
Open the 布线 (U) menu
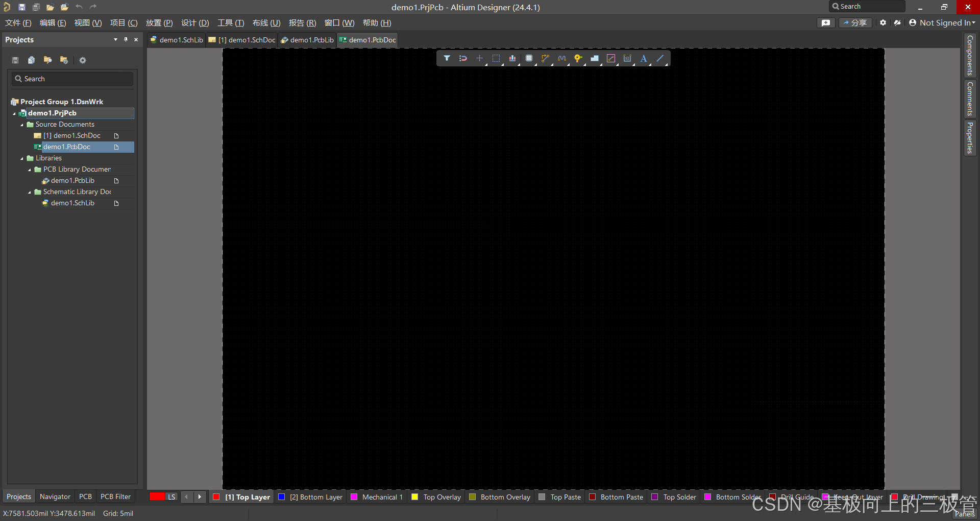pyautogui.click(x=266, y=23)
